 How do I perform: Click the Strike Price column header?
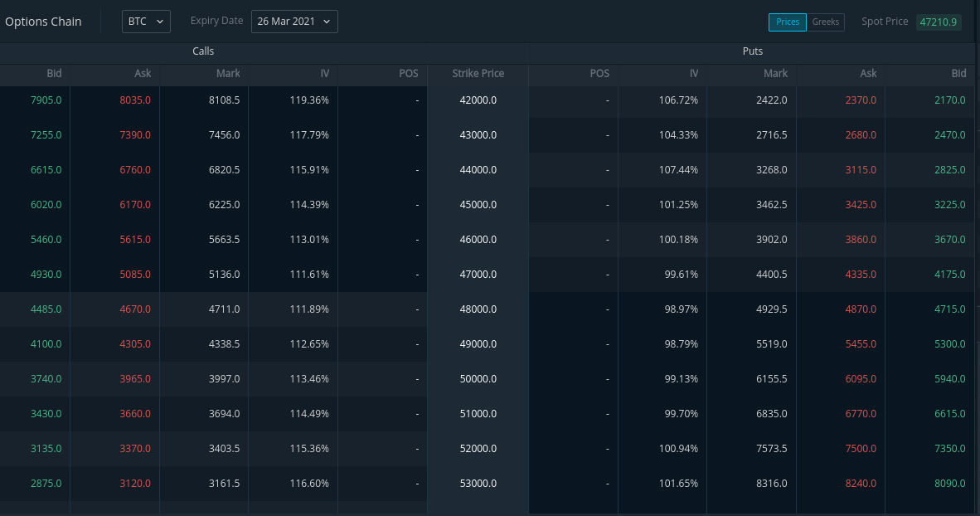pyautogui.click(x=478, y=73)
